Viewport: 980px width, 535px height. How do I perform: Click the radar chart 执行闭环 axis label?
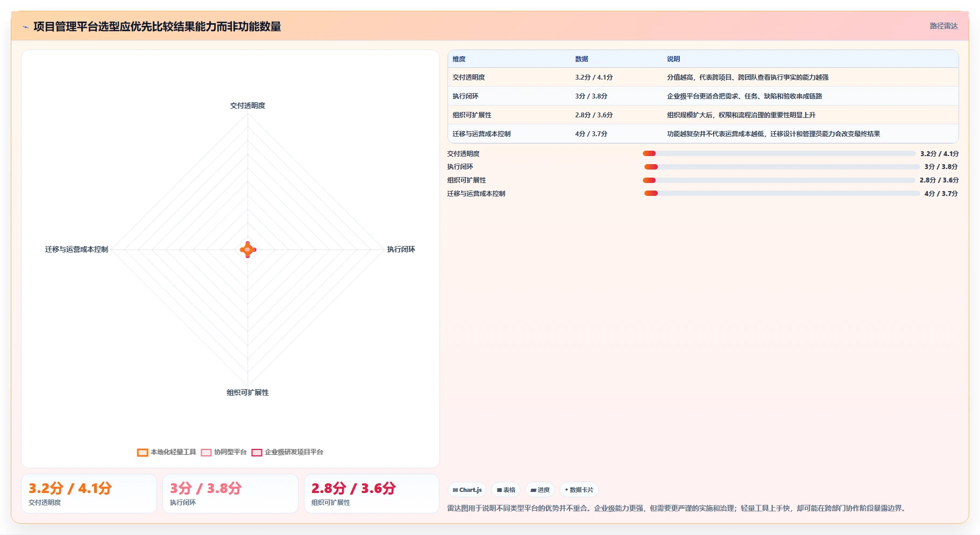401,249
